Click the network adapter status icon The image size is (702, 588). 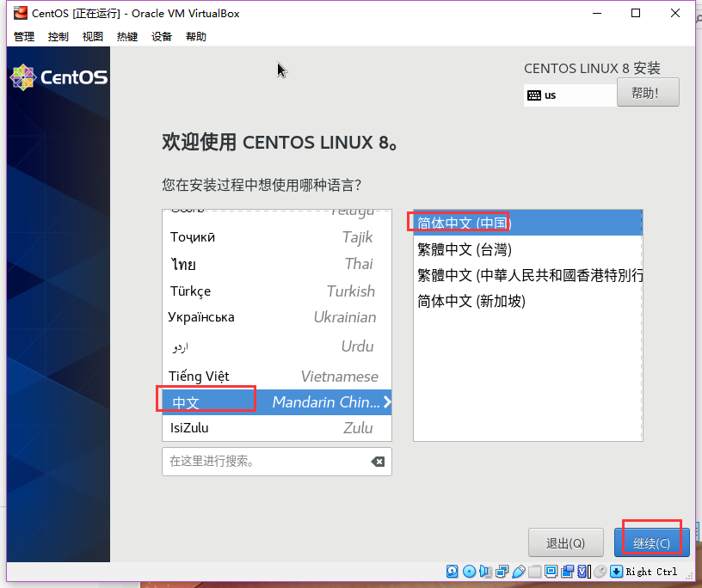[502, 572]
